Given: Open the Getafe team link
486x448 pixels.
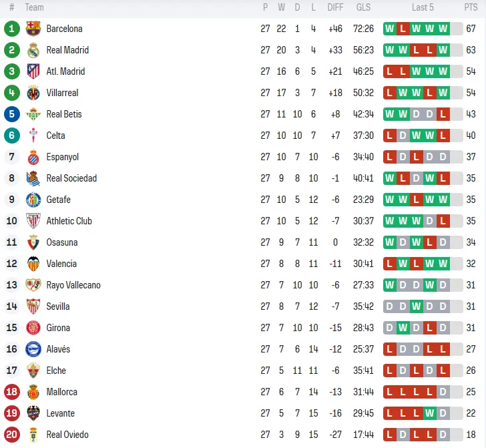Looking at the screenshot, I should click(x=58, y=200).
